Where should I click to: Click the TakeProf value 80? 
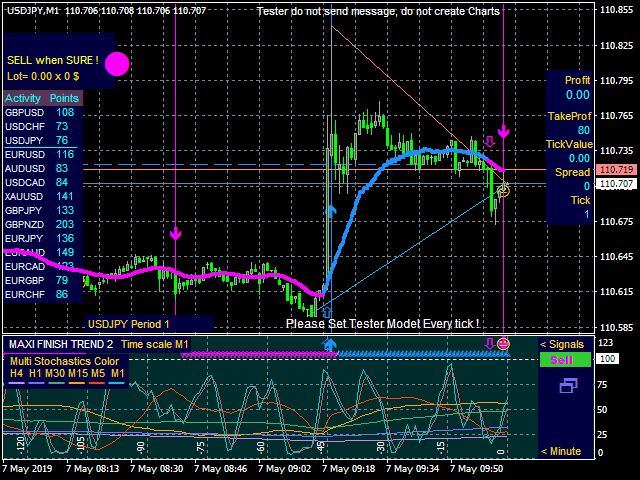click(584, 130)
